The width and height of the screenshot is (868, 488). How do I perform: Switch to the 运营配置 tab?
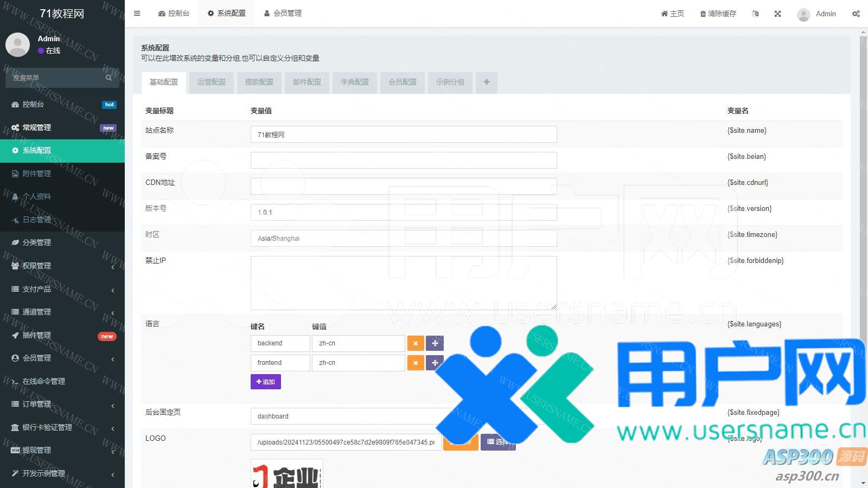(212, 82)
